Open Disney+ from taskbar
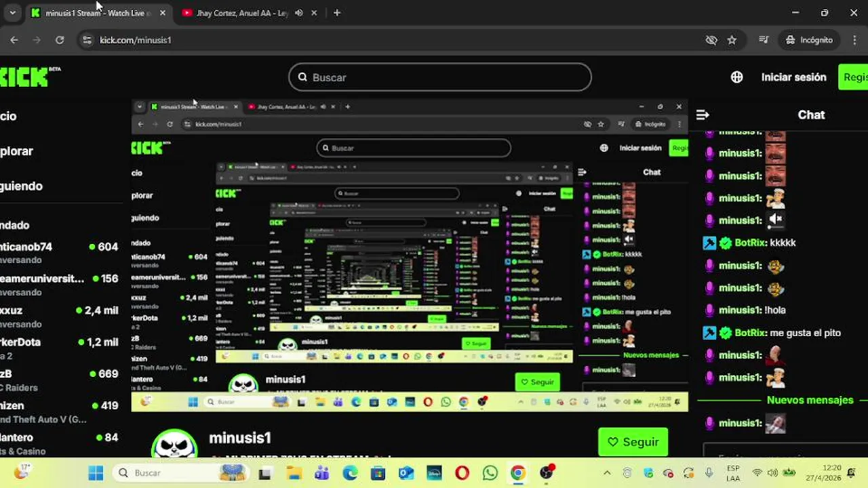The width and height of the screenshot is (868, 488). (x=434, y=473)
